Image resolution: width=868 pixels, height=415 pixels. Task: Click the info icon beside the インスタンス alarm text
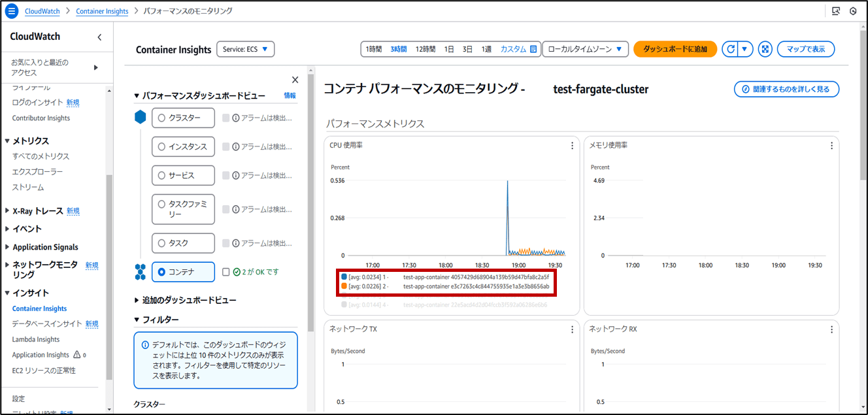[236, 147]
